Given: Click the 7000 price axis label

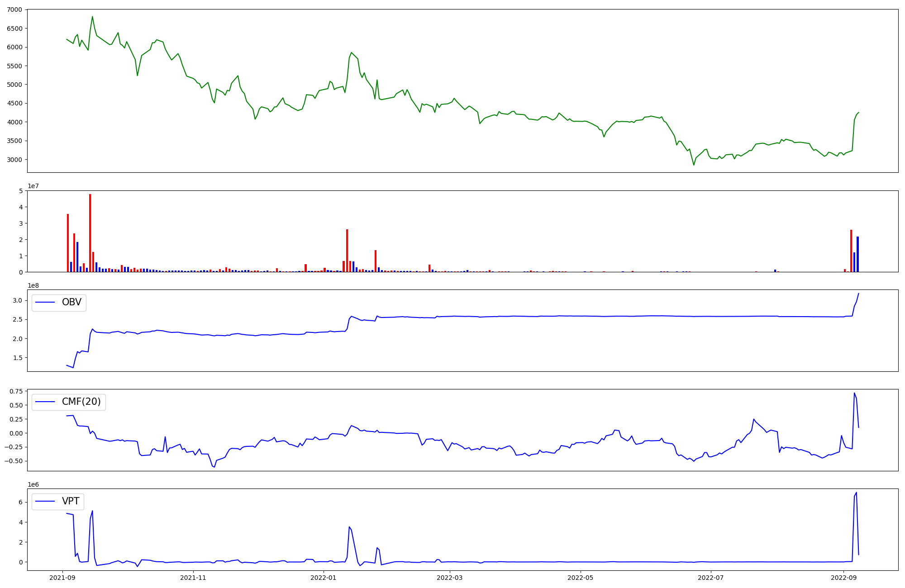Looking at the screenshot, I should [x=14, y=9].
